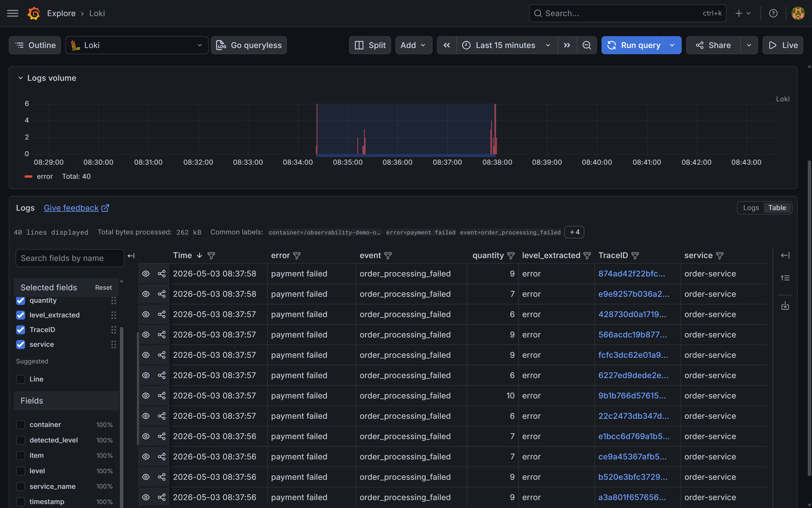View log line for 874ad42f22bfc row
The width and height of the screenshot is (812, 508).
tap(146, 274)
